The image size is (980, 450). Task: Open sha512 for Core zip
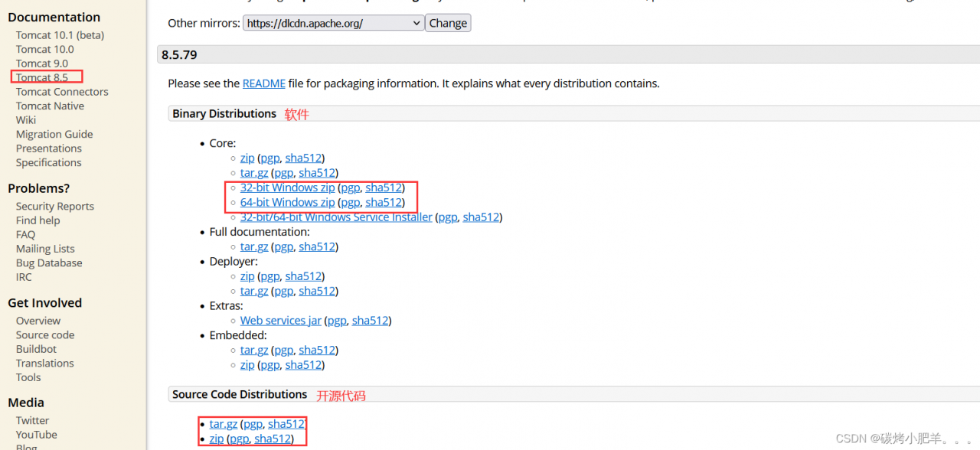[303, 158]
